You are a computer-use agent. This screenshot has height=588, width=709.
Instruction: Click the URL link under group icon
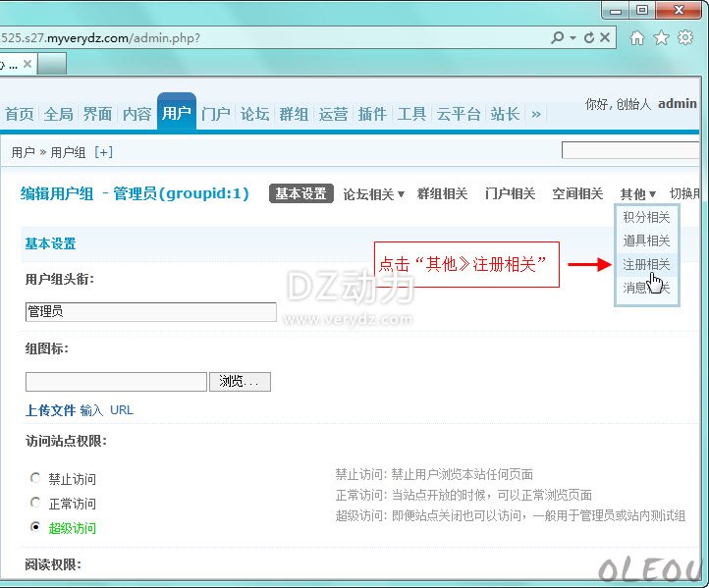[x=121, y=410]
